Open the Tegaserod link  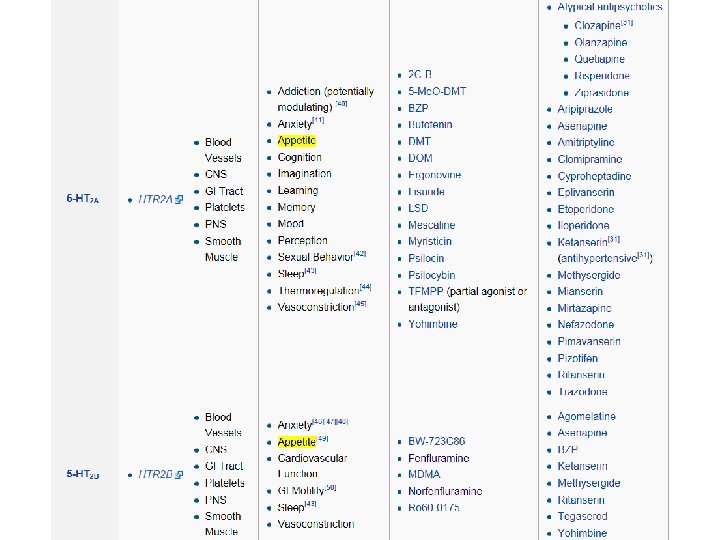582,517
